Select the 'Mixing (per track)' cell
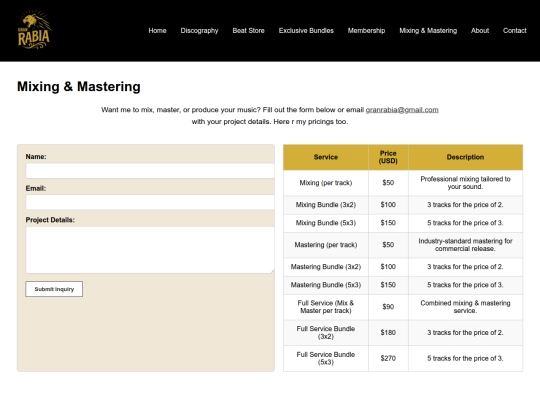 pyautogui.click(x=326, y=183)
